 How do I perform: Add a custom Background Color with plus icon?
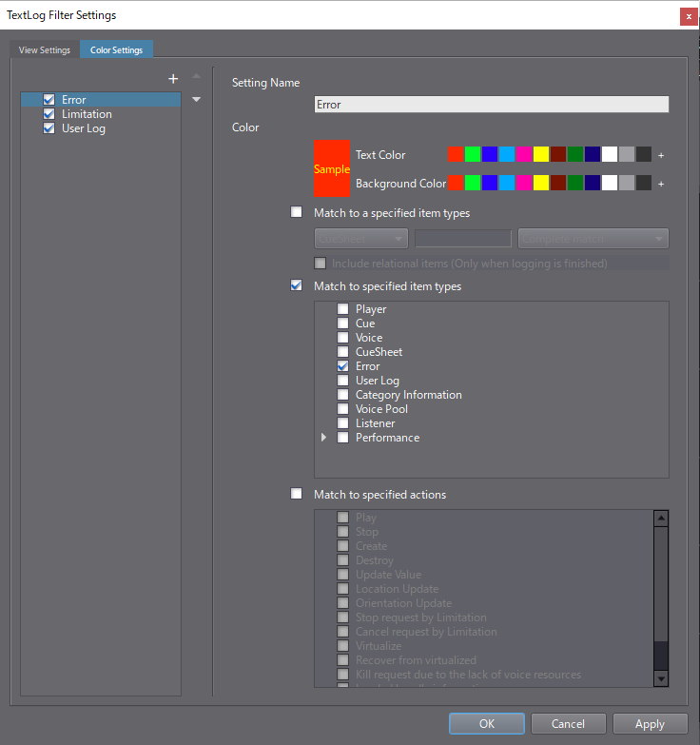[x=661, y=184]
